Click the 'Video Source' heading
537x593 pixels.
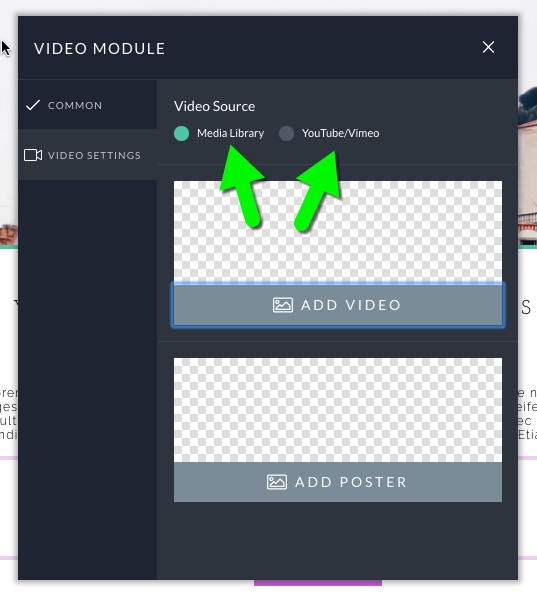pos(214,106)
